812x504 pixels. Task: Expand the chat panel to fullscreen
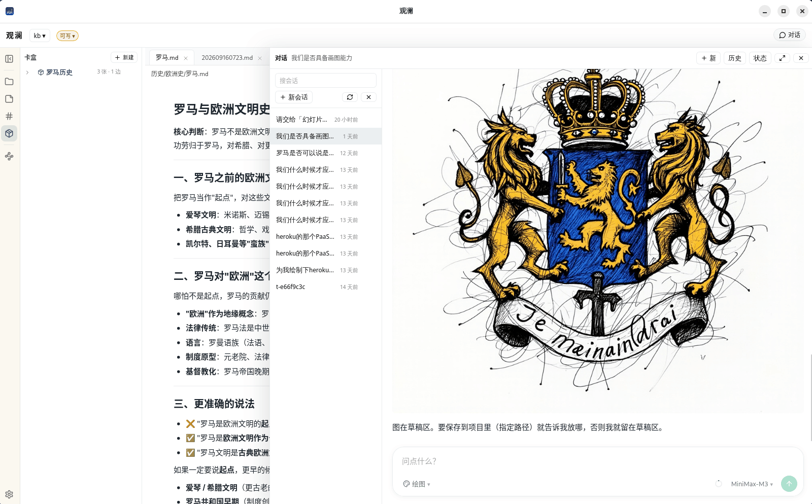[782, 58]
